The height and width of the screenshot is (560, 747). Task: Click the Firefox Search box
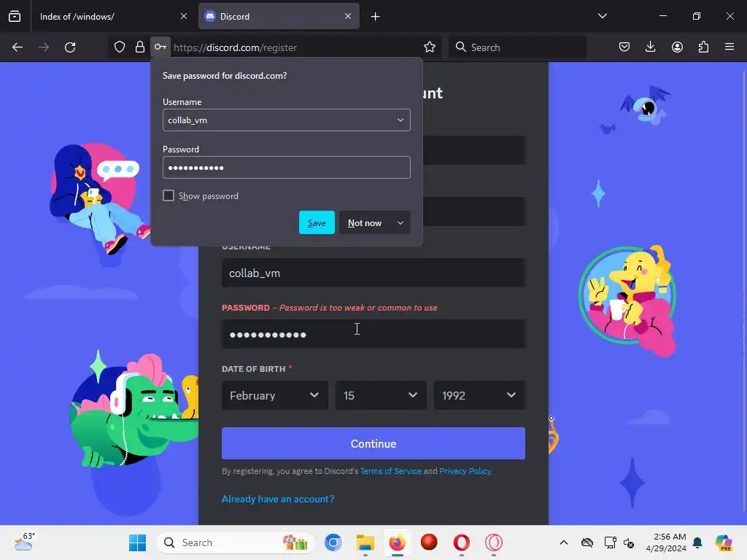click(x=517, y=47)
